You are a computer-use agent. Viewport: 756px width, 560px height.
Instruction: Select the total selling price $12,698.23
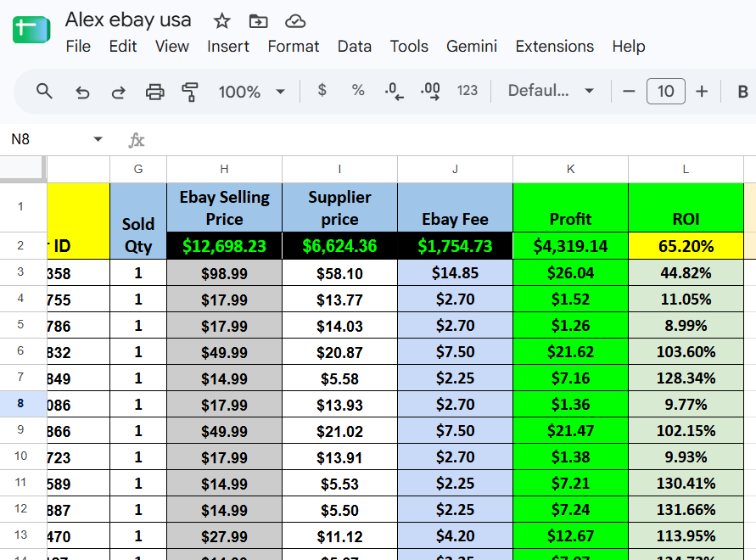pyautogui.click(x=224, y=246)
